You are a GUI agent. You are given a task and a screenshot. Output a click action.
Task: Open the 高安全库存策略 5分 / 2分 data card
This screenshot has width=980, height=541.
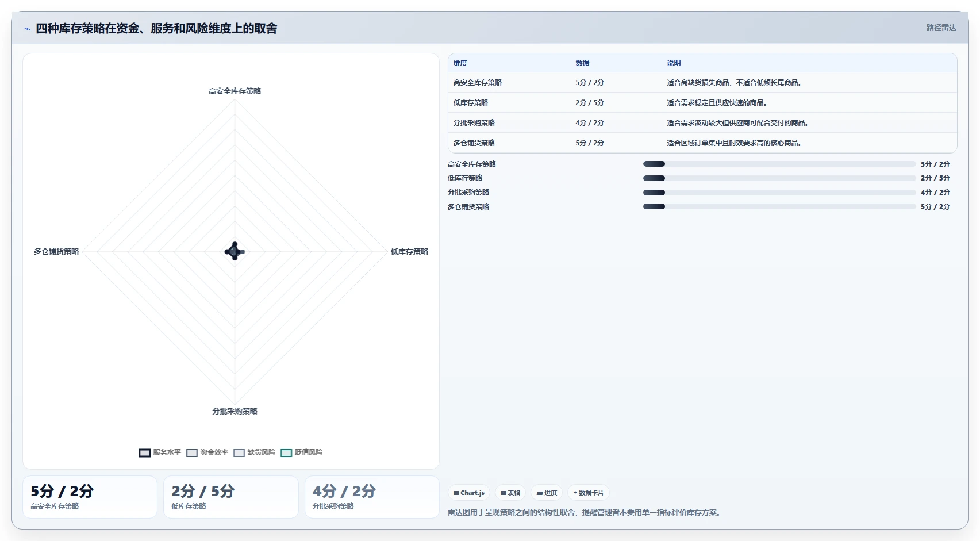pyautogui.click(x=90, y=497)
